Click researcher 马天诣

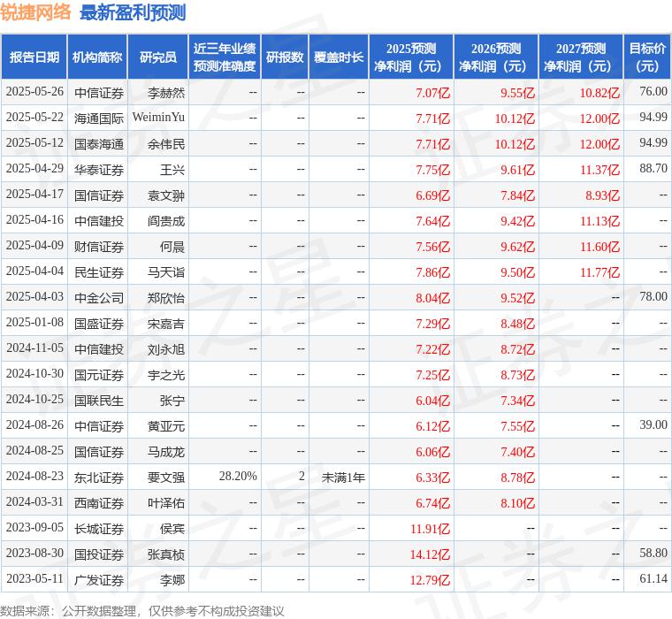pyautogui.click(x=166, y=272)
